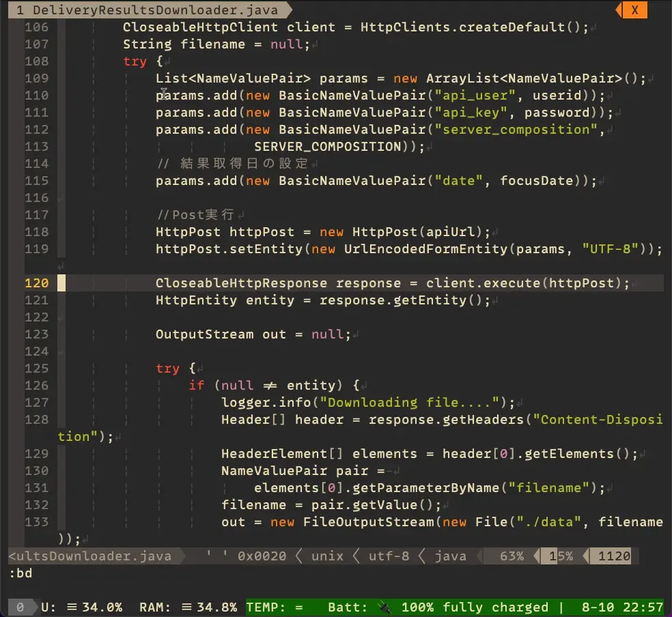Click the 1120 position segment in statusline
Screen dimensions: 672x617
pos(614,556)
